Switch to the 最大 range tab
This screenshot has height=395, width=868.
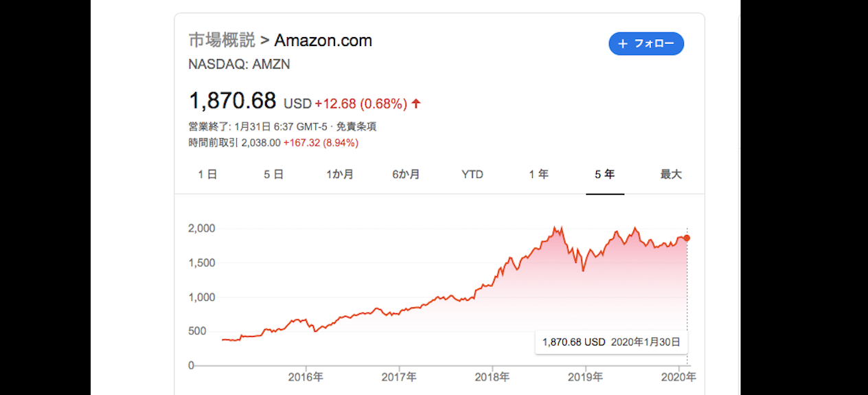(x=671, y=174)
